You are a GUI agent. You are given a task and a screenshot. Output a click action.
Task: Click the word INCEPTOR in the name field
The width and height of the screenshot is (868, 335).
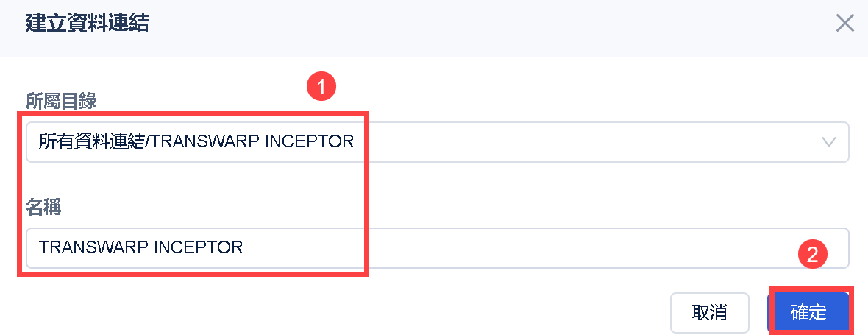(202, 247)
